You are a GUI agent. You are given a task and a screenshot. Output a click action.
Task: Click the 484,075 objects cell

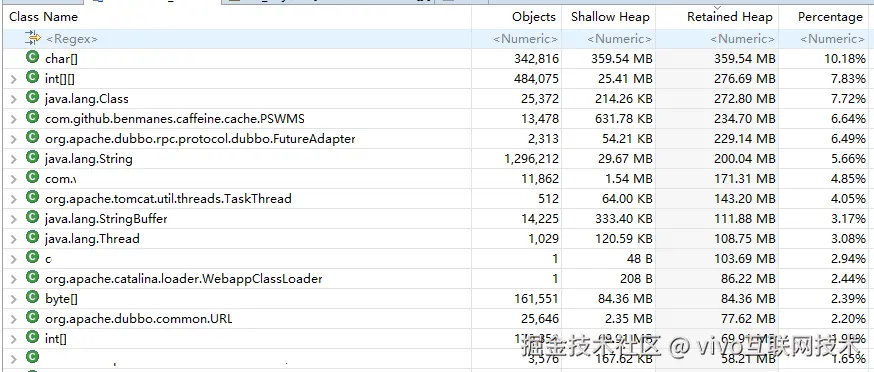tap(536, 79)
